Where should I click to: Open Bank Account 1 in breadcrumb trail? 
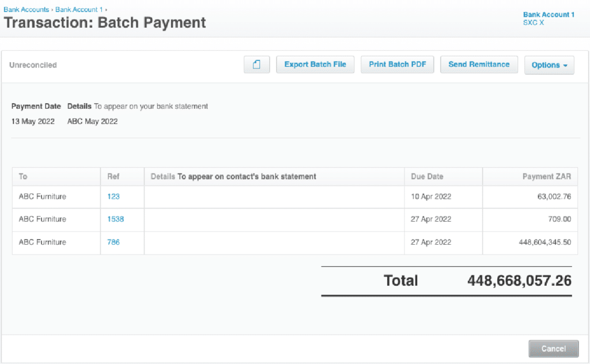pyautogui.click(x=79, y=10)
